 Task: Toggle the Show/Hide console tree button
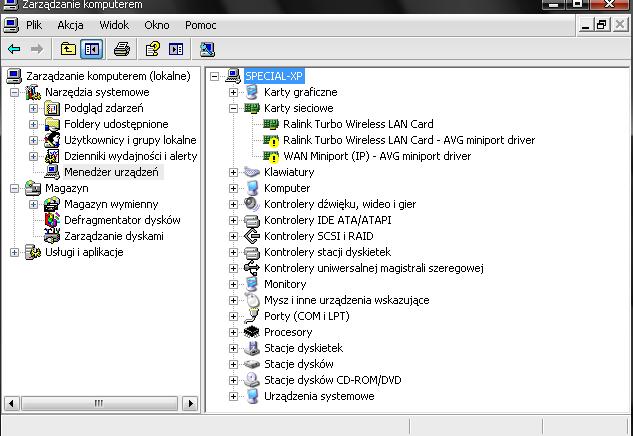[x=91, y=49]
